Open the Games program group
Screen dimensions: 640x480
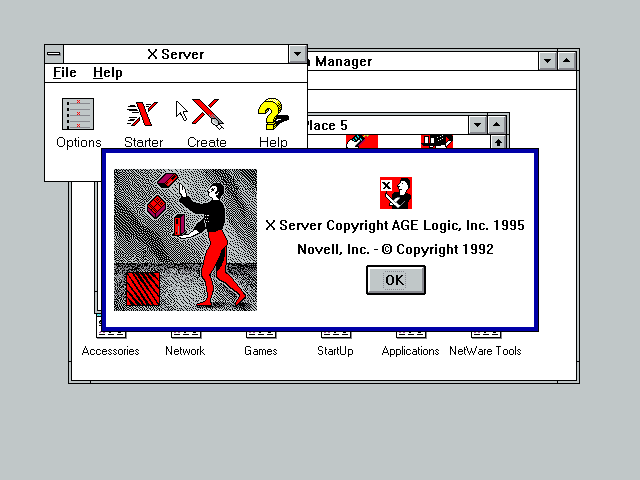261,344
